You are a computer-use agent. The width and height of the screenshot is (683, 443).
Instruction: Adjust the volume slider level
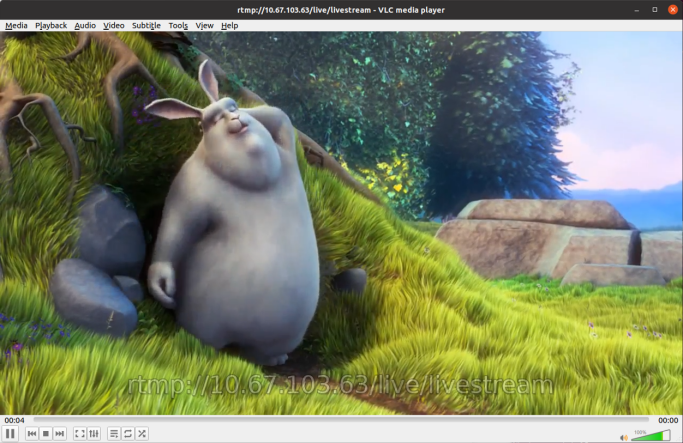[651, 435]
